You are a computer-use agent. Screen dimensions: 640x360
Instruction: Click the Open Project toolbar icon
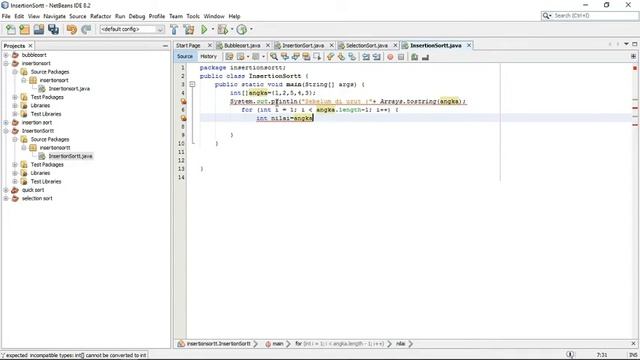coord(39,29)
